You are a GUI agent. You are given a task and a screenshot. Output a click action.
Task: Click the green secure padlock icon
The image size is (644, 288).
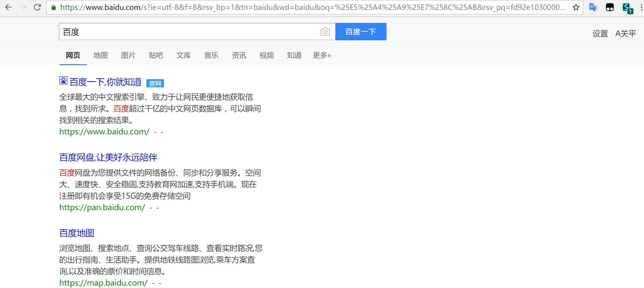click(54, 7)
